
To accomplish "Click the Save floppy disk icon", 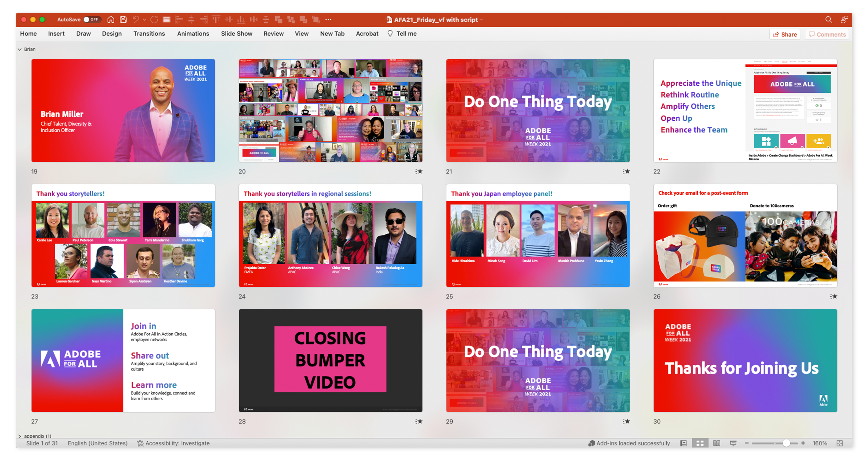I will click(123, 19).
